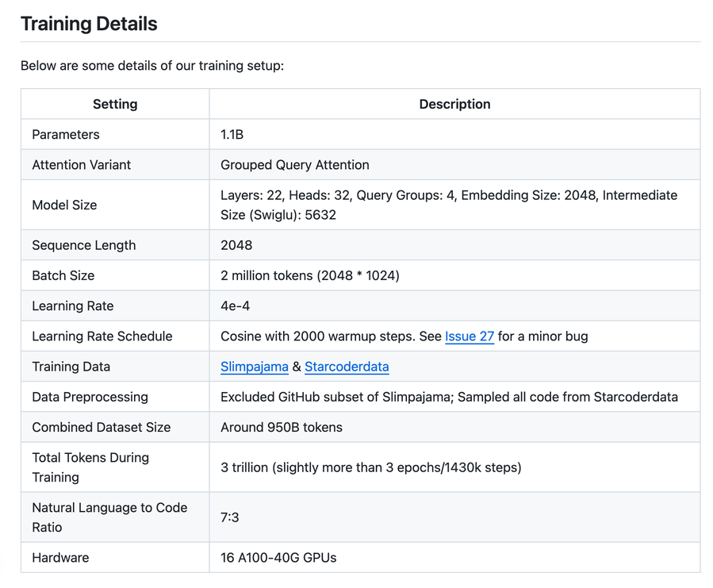
Task: Click the intro sentence below the heading
Action: click(x=152, y=65)
